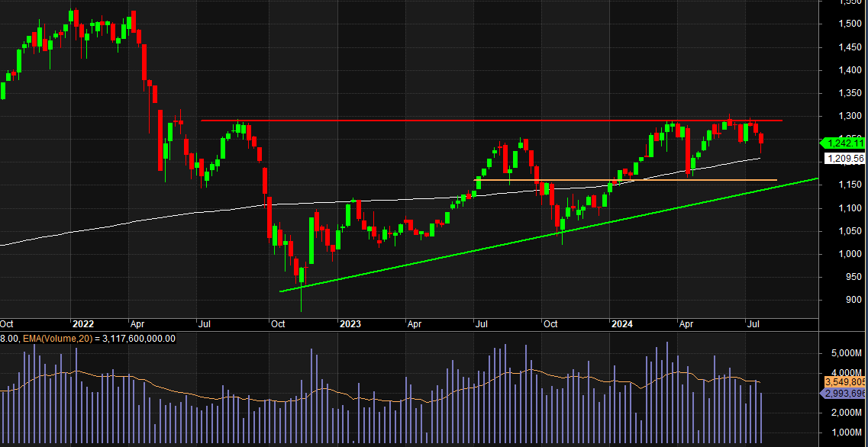Click the 2024 year label on time axis
This screenshot has width=868, height=447.
point(621,324)
